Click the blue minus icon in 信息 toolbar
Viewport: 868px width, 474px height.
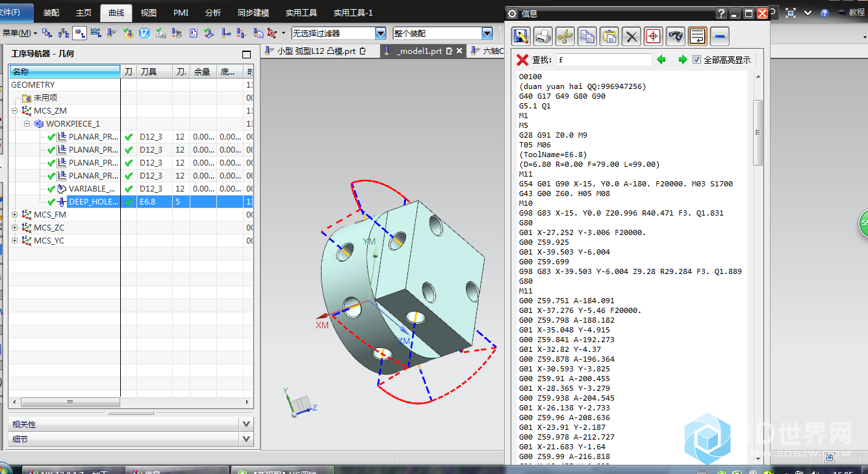[x=720, y=36]
